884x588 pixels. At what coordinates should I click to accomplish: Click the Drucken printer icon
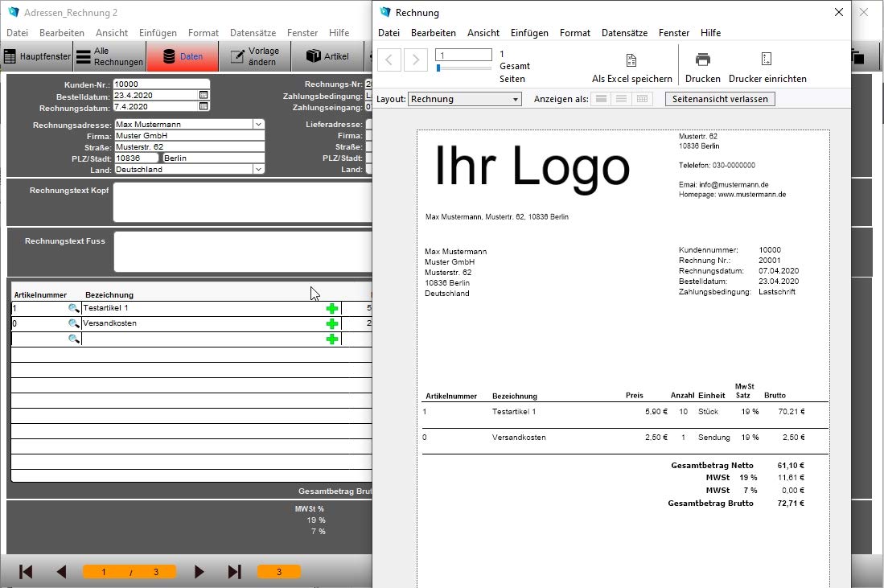[x=702, y=60]
